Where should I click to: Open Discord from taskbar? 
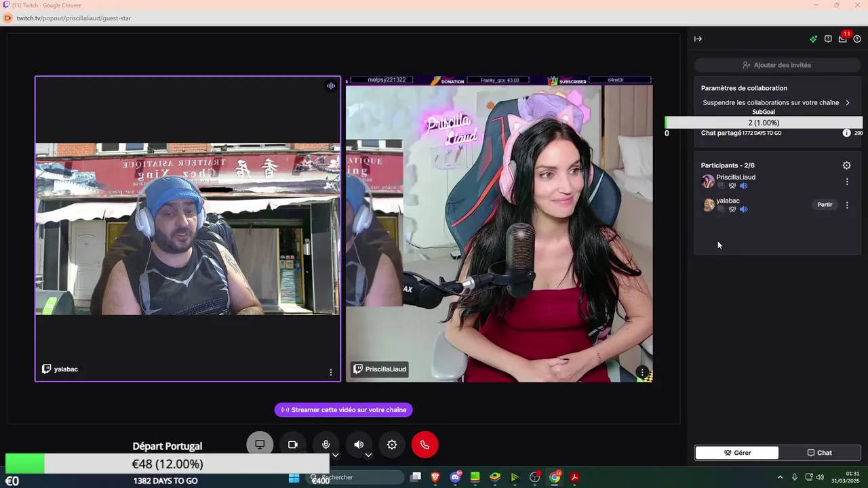[x=455, y=477]
